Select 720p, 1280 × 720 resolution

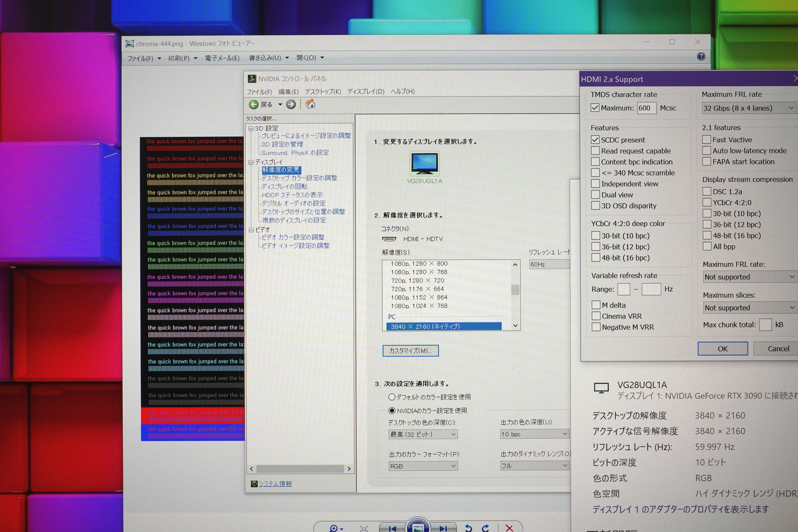coord(417,281)
